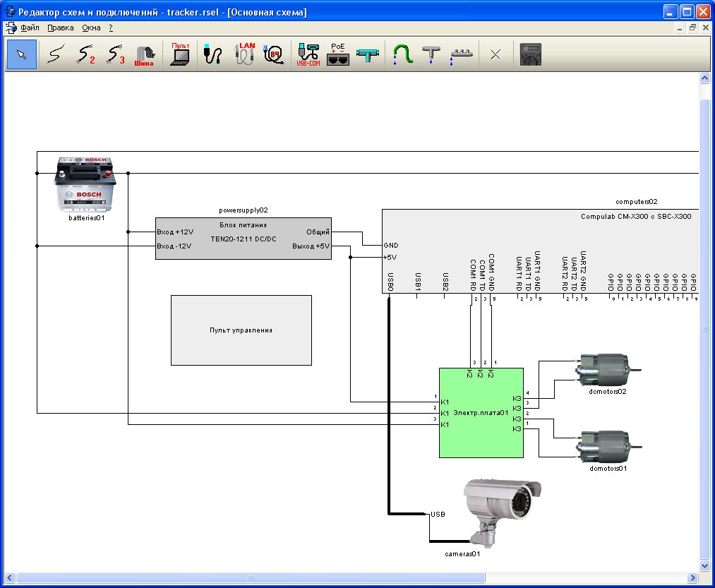Select the gray T-junction connector tool

pos(431,54)
